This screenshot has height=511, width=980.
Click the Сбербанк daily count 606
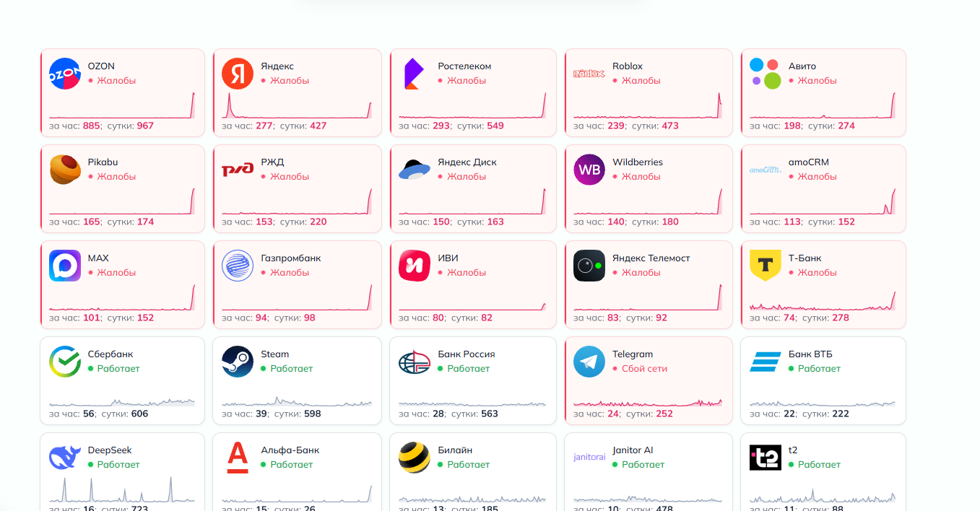point(140,414)
